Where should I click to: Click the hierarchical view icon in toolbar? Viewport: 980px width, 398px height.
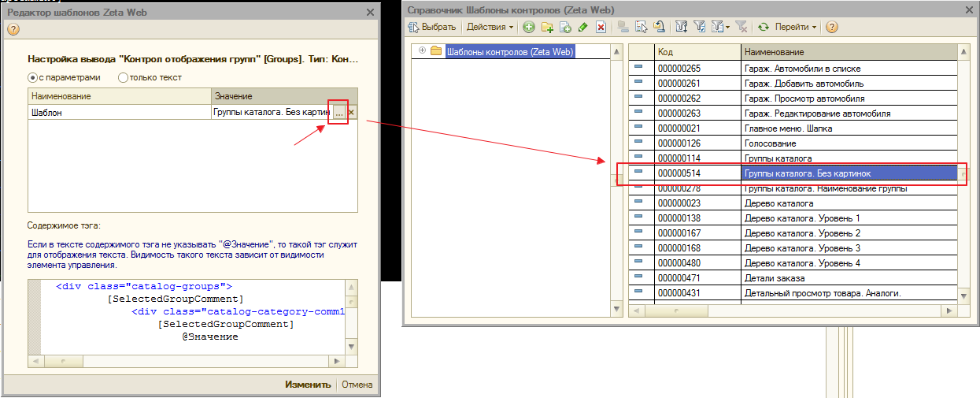(x=623, y=27)
